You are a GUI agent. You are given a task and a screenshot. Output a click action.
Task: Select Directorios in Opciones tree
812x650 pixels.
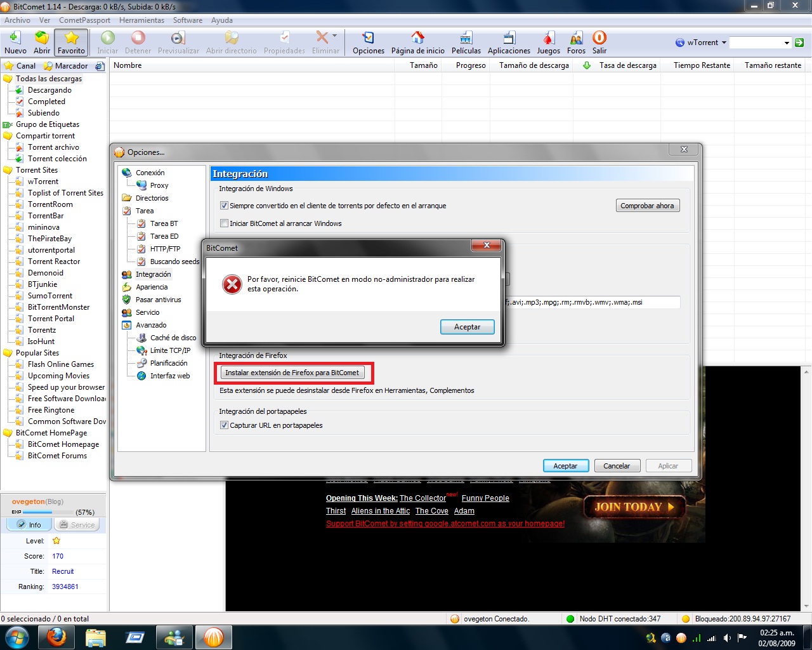[x=152, y=198]
